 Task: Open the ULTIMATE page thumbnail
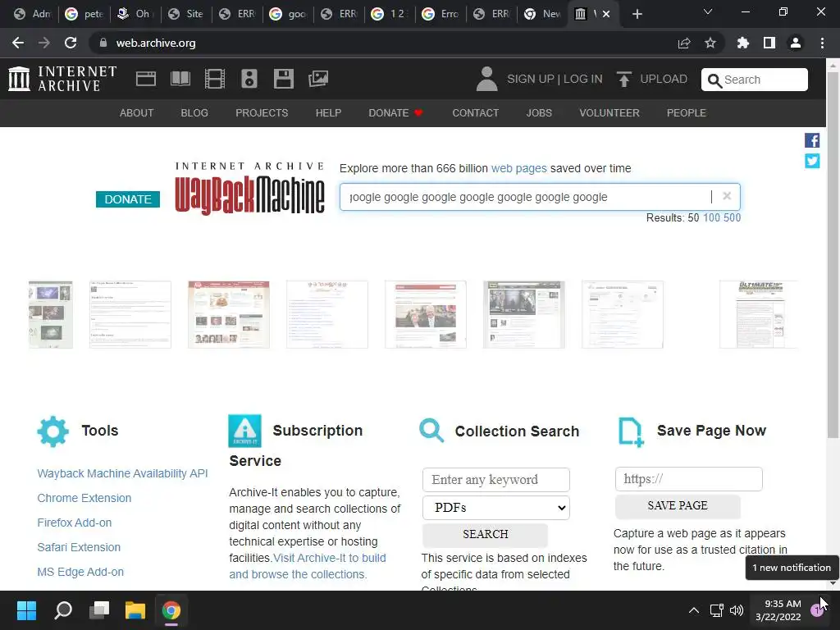pos(759,314)
